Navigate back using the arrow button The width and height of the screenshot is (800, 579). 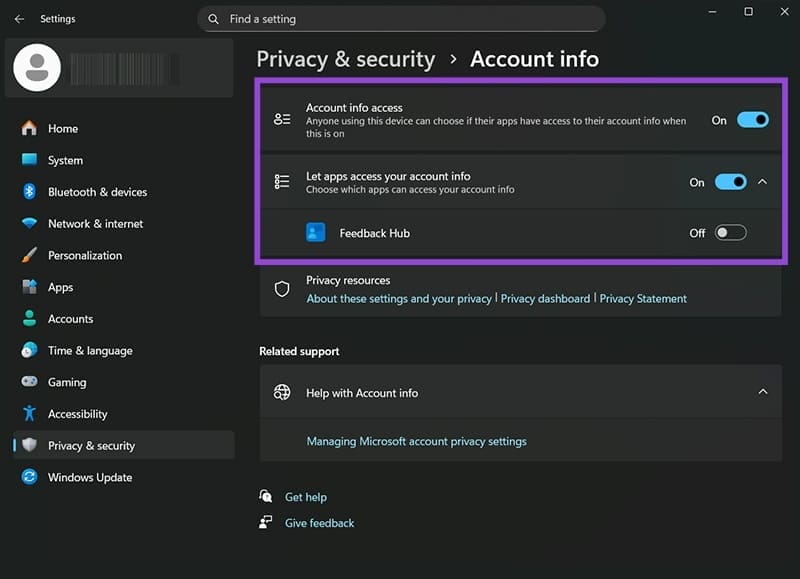19,18
